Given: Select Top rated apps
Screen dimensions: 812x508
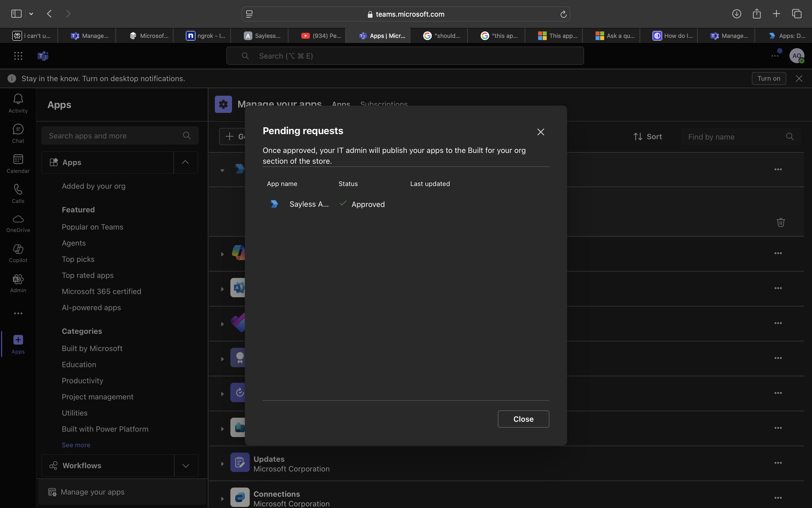Looking at the screenshot, I should point(88,275).
